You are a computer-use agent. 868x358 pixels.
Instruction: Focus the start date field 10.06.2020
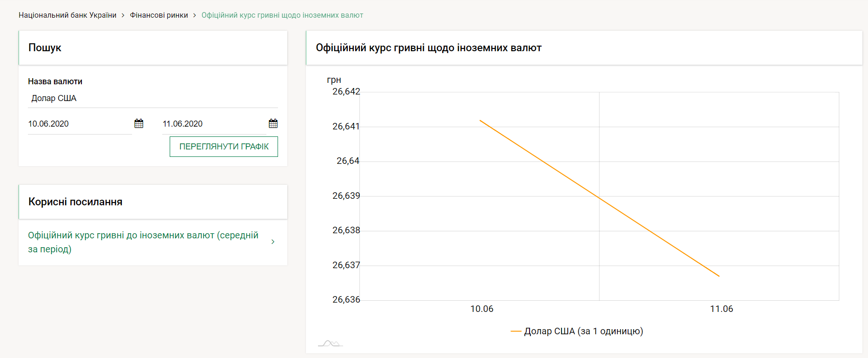point(80,124)
